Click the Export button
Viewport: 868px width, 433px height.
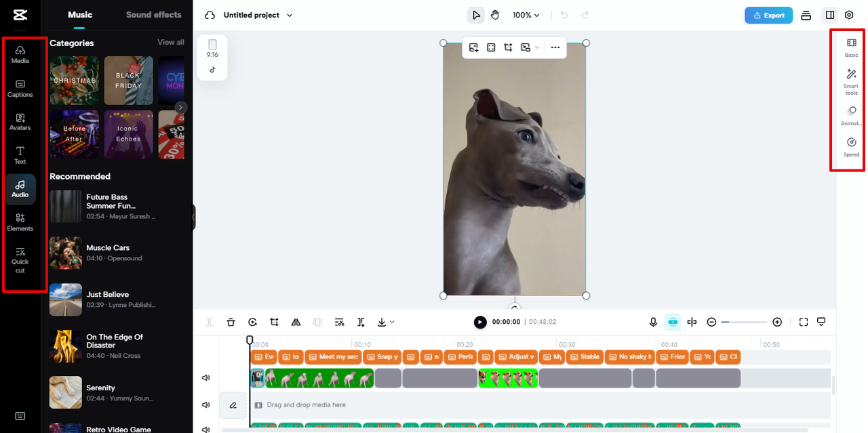[768, 14]
